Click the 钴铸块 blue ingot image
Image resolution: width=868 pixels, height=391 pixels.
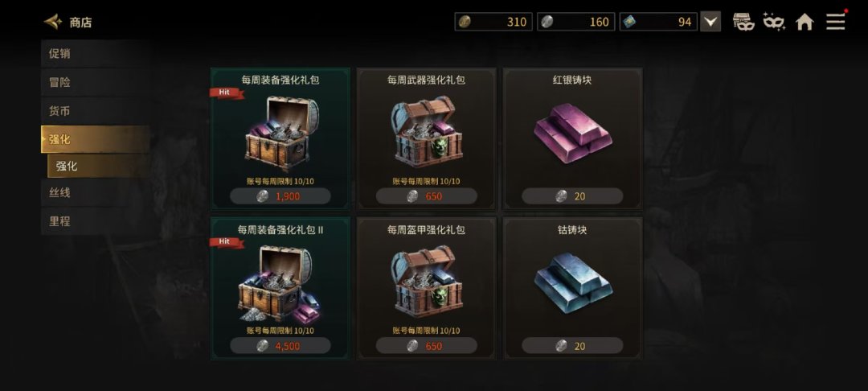[572, 282]
